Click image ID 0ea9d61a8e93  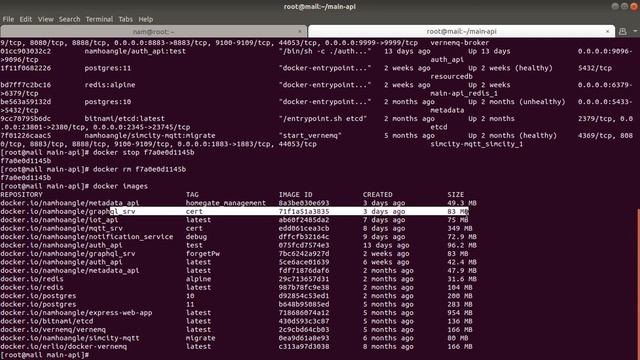304,338
